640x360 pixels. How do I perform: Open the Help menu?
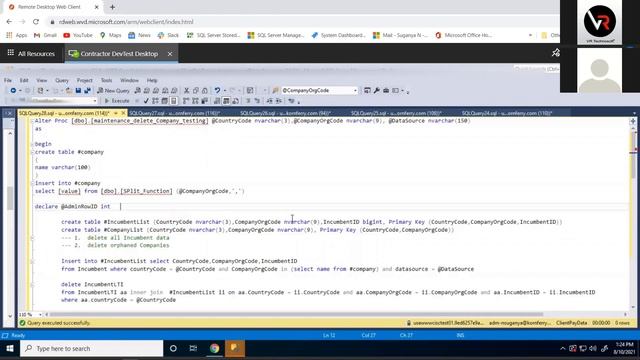click(x=152, y=80)
